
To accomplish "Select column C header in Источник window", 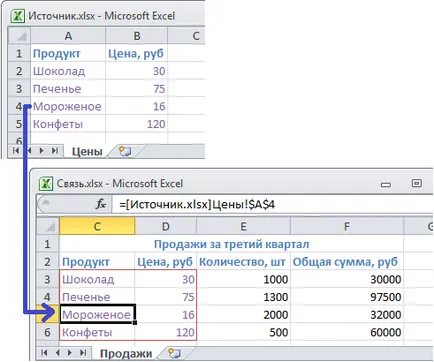I will coord(187,36).
